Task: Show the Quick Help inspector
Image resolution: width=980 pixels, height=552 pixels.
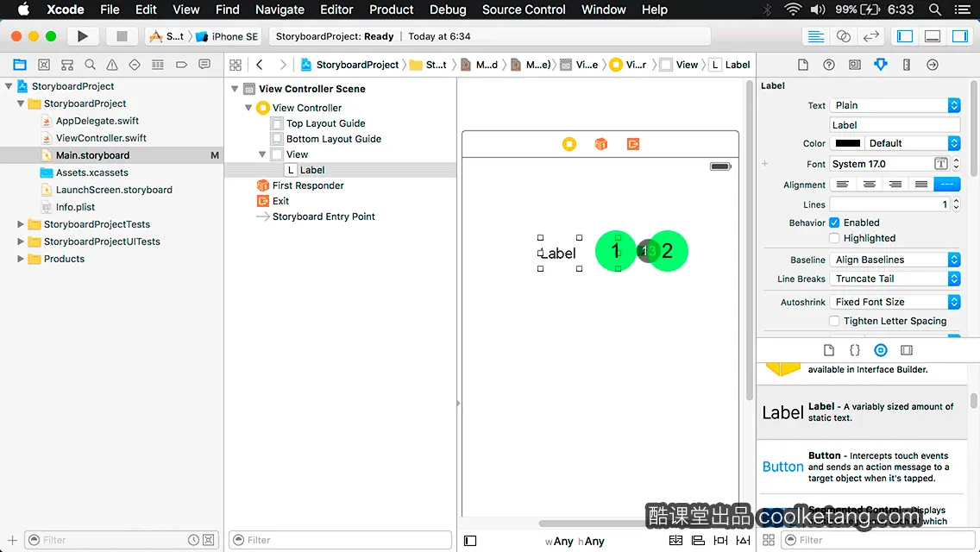Action: point(829,65)
